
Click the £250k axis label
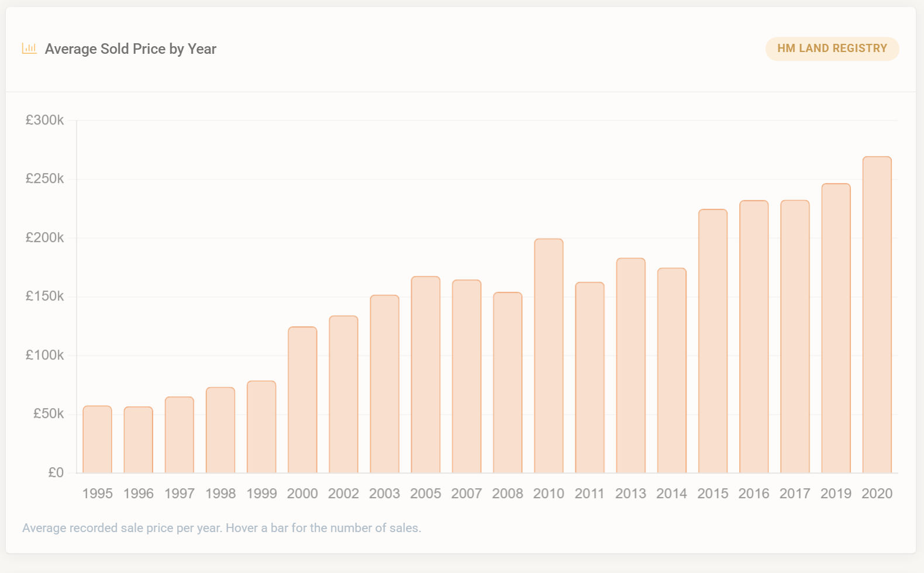click(x=44, y=179)
